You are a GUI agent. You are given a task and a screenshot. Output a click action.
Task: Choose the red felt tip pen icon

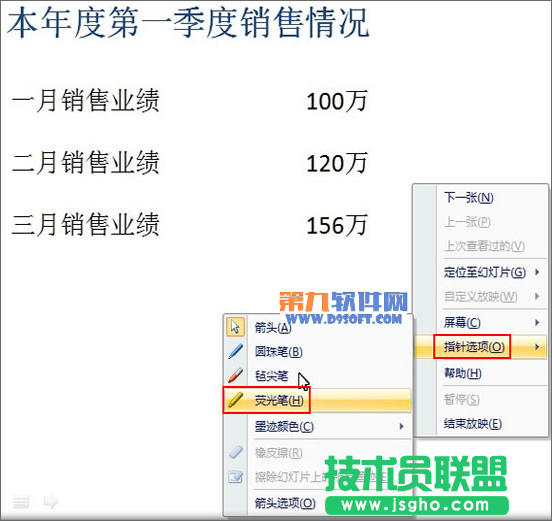(235, 376)
